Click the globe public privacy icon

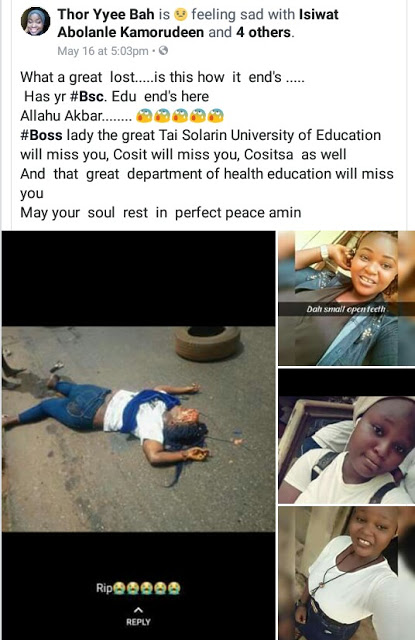pyautogui.click(x=163, y=51)
